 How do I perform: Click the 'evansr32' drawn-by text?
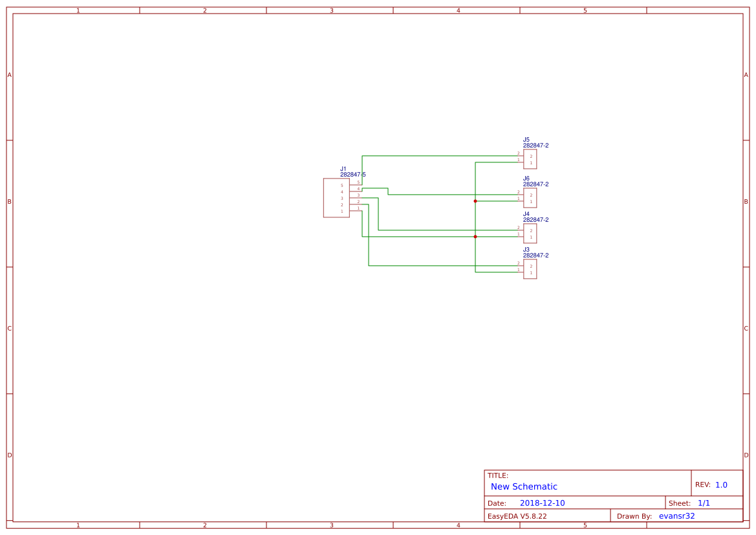pos(676,516)
